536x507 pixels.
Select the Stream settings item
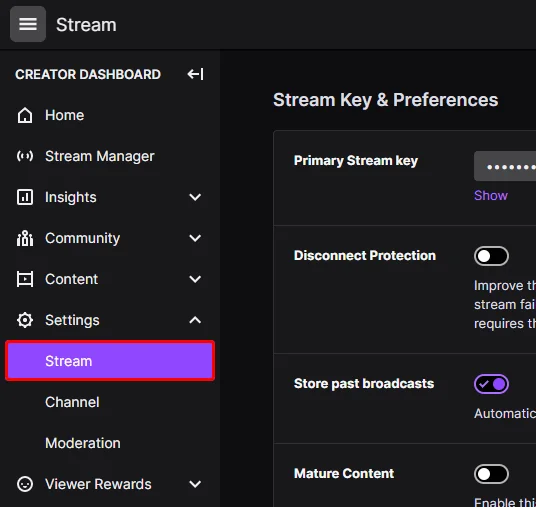(110, 361)
